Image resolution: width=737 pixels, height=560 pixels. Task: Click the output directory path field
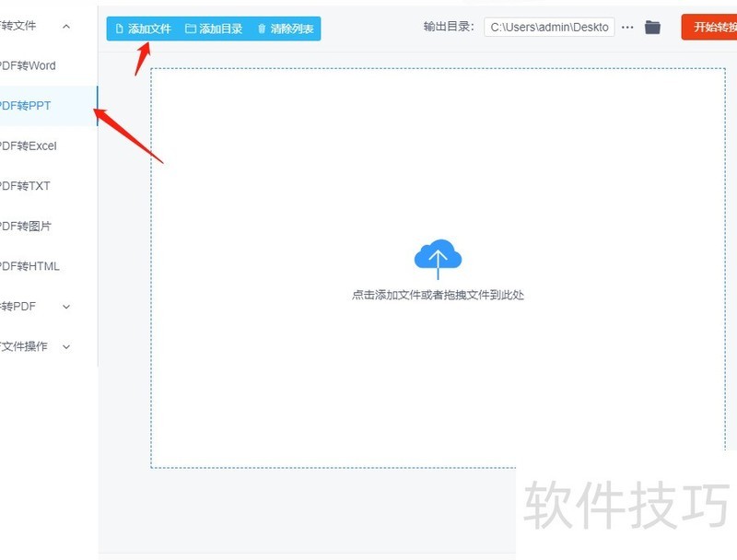click(549, 27)
